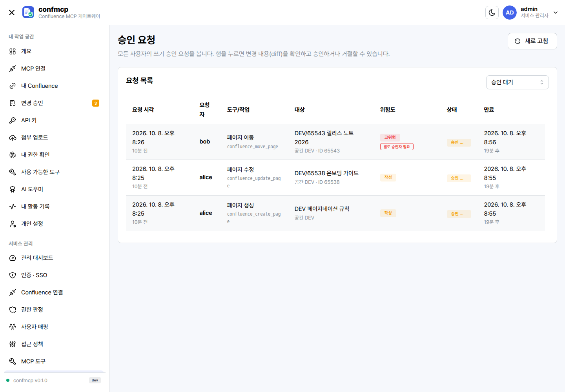This screenshot has width=565, height=392.
Task: Click the 고위험 risk badge
Action: [x=390, y=137]
